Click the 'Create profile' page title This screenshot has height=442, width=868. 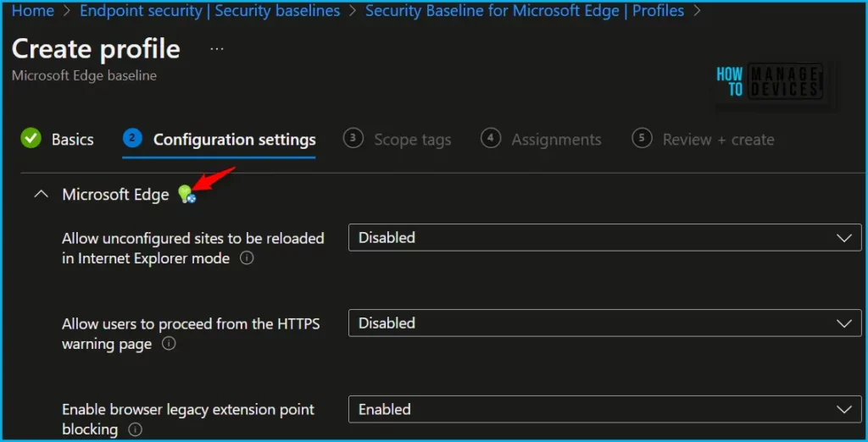pos(96,49)
